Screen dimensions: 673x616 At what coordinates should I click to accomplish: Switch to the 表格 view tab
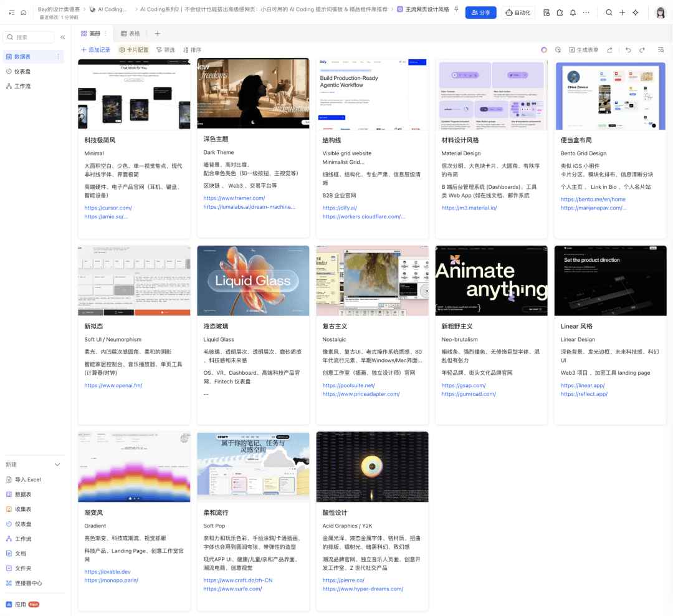(130, 34)
